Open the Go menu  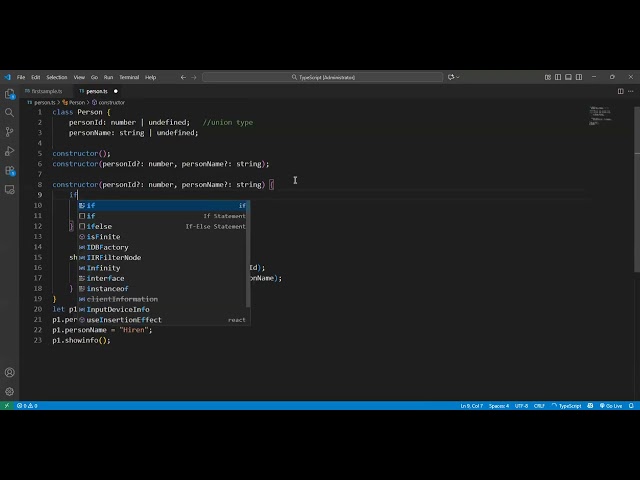point(94,77)
